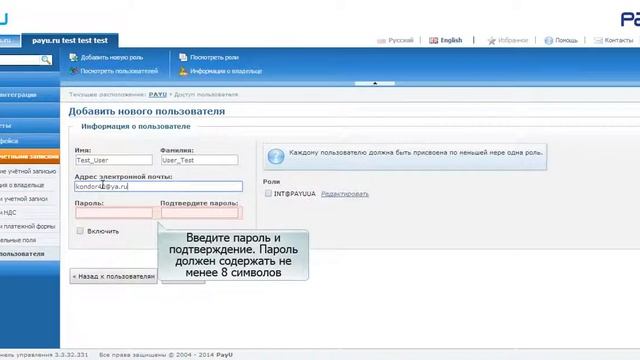Viewport: 640px width, 360px height.
Task: Click the Редактировать link next to INT@PAYUUA
Action: [345, 194]
